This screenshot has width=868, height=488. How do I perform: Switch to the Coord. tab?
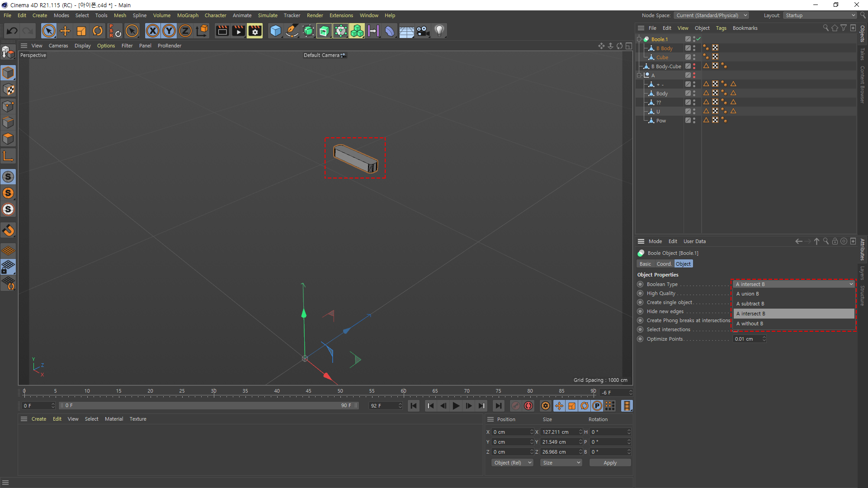point(664,264)
